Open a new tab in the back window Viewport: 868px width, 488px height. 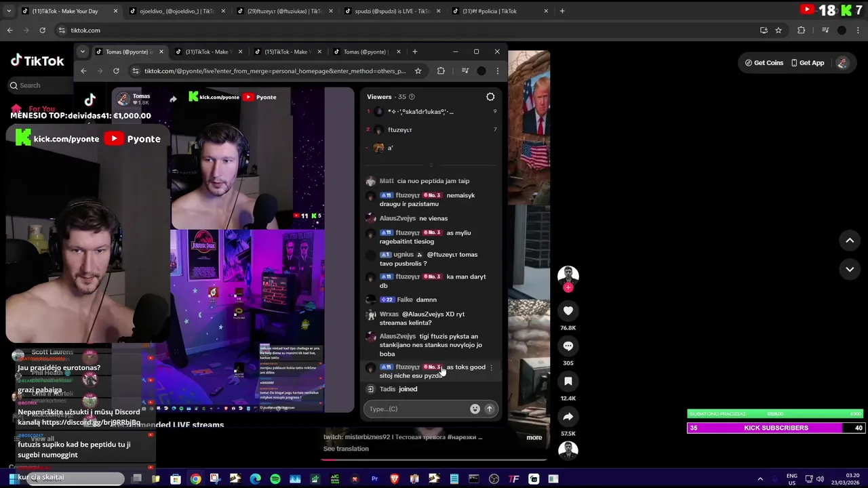(x=562, y=11)
